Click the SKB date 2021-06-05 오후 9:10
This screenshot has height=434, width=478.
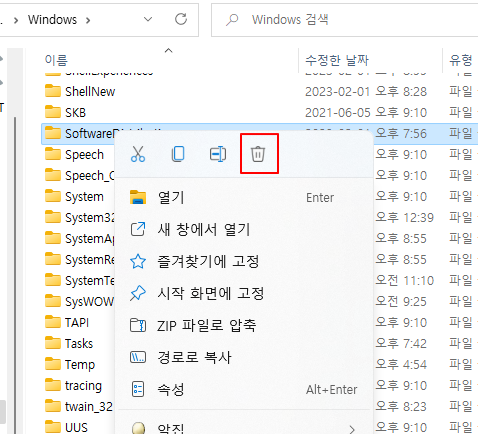click(x=366, y=113)
